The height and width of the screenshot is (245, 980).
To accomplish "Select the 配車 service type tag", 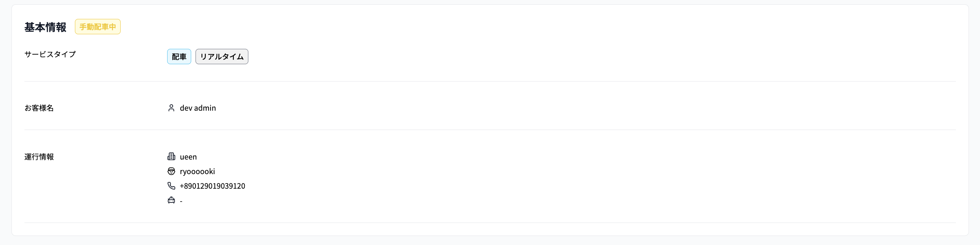I will [179, 57].
